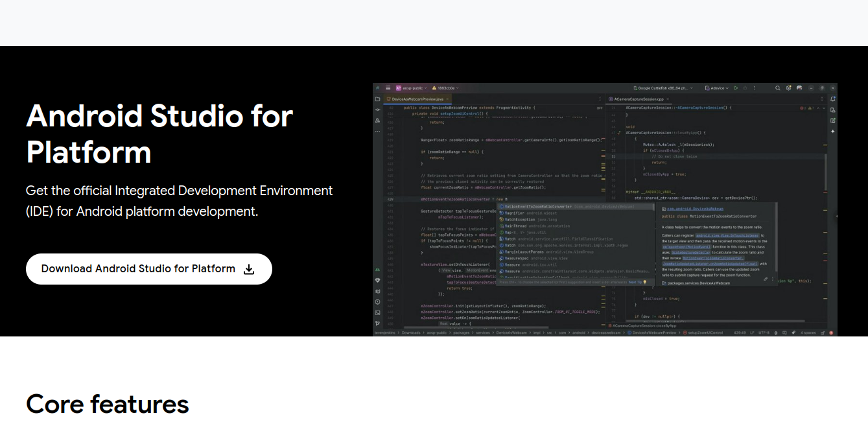Image resolution: width=868 pixels, height=446 pixels.
Task: Click Download Android Studio for Platform button
Action: point(148,269)
